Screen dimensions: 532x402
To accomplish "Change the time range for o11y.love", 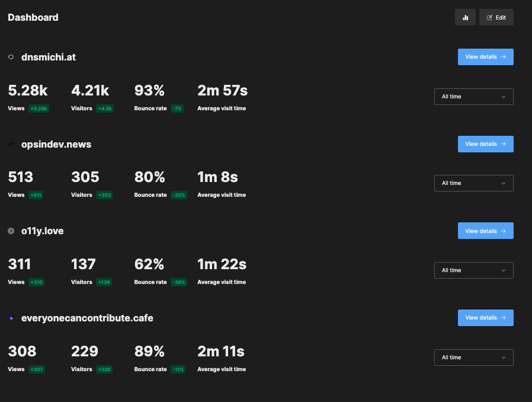I will tap(473, 270).
